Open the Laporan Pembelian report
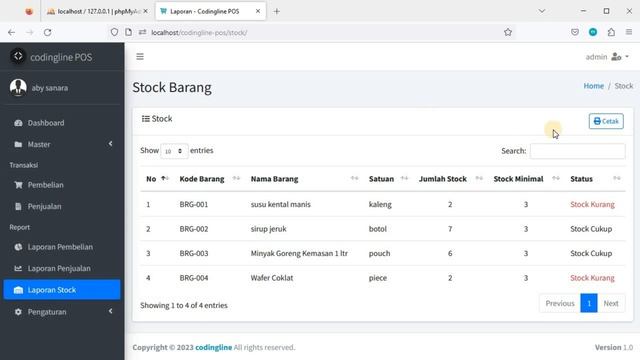 click(x=62, y=247)
